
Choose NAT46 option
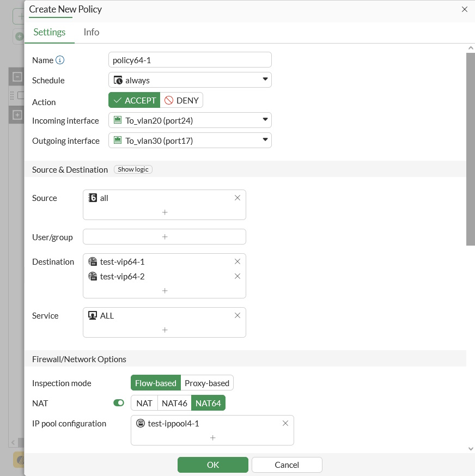(x=174, y=403)
